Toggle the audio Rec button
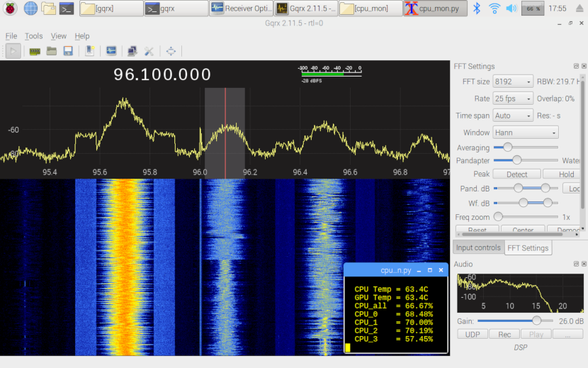 pyautogui.click(x=504, y=334)
